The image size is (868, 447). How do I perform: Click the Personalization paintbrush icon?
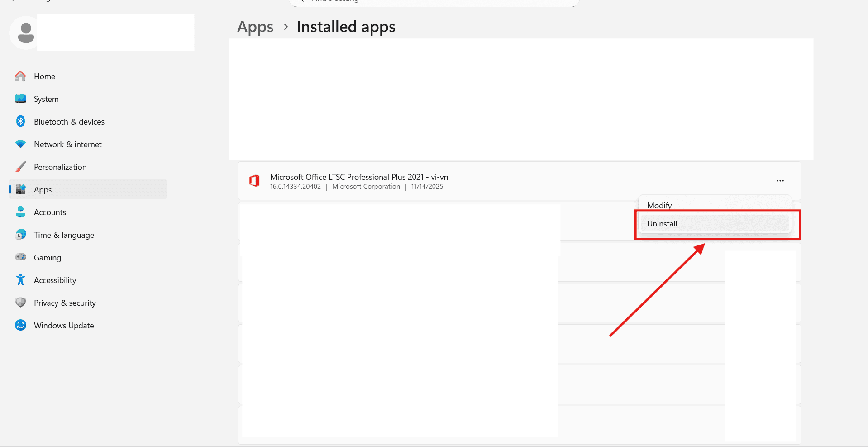[x=20, y=167]
